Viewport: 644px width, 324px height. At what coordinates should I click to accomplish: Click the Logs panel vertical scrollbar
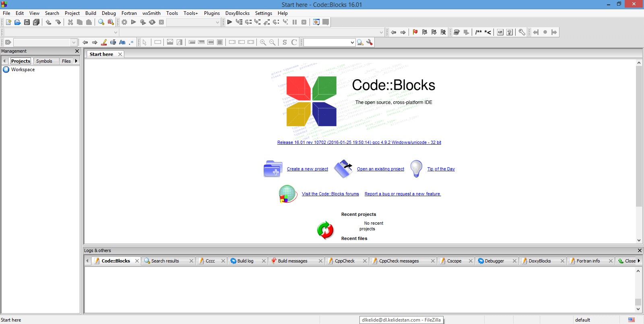tap(638, 302)
